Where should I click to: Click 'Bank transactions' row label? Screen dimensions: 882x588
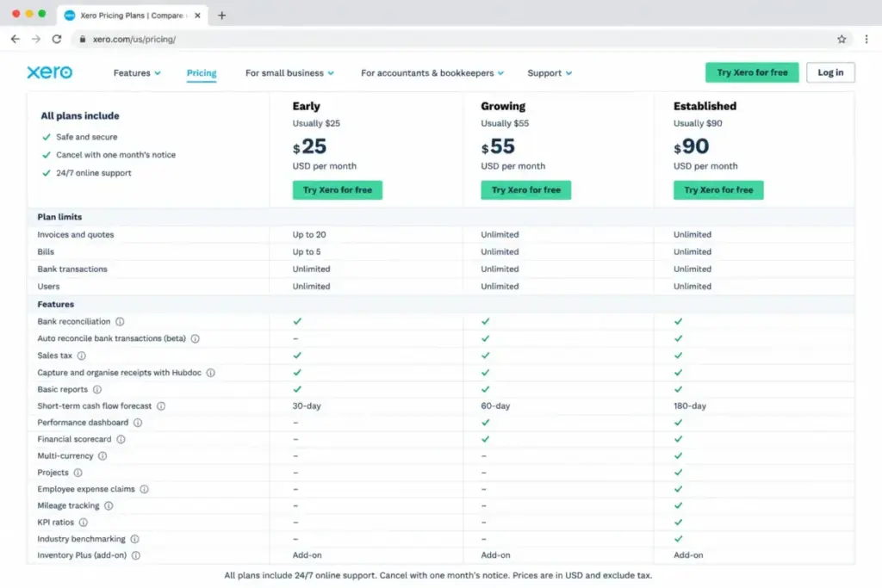tap(72, 269)
